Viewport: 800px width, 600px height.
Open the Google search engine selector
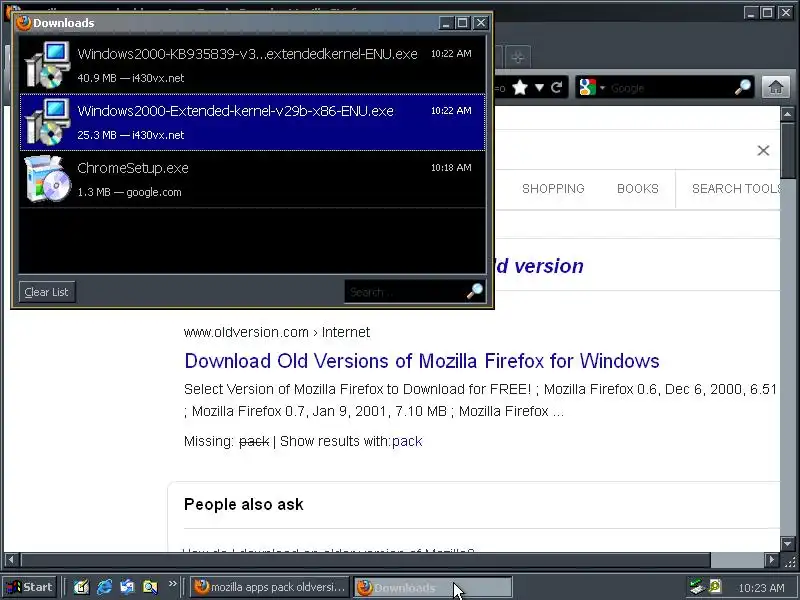click(592, 88)
